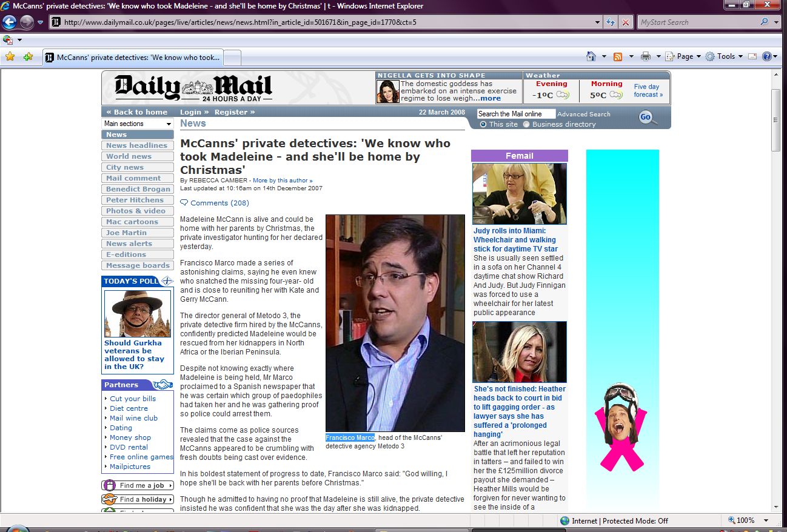This screenshot has width=787, height=532.
Task: Switch to the McCanns' private detectives tab
Action: [x=133, y=58]
